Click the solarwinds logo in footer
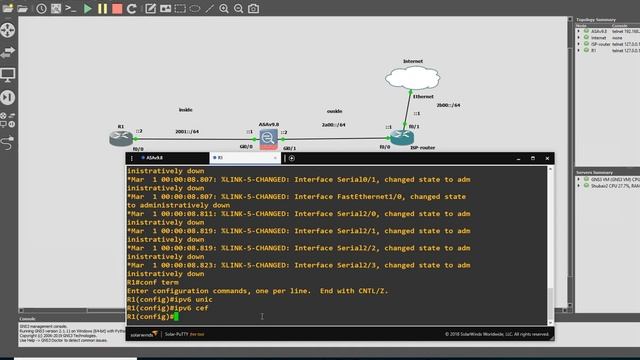Viewport: 640px width, 360px height. pyautogui.click(x=144, y=334)
